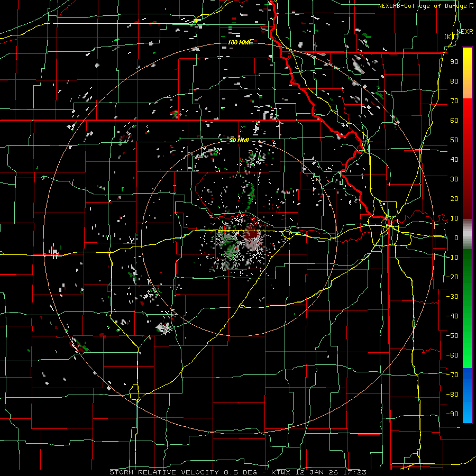This screenshot has height=476, width=476.
Task: Click the -90 label on the velocity scale
Action: coord(452,414)
